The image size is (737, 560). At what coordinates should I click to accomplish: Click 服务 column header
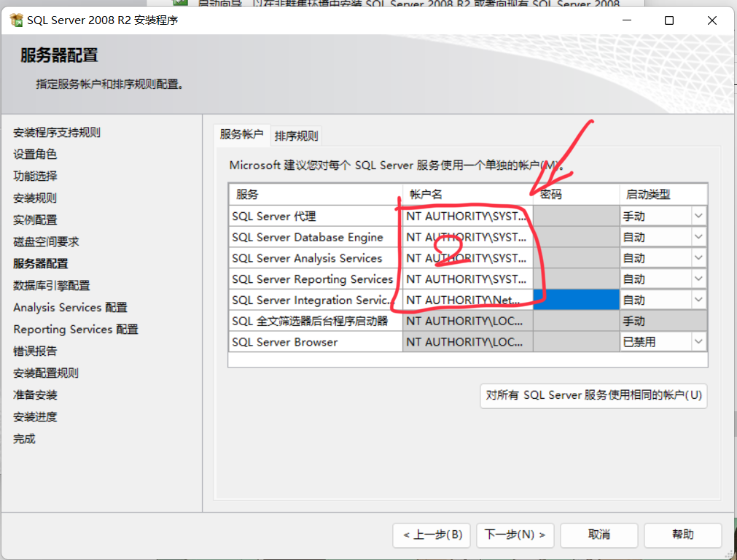(316, 194)
